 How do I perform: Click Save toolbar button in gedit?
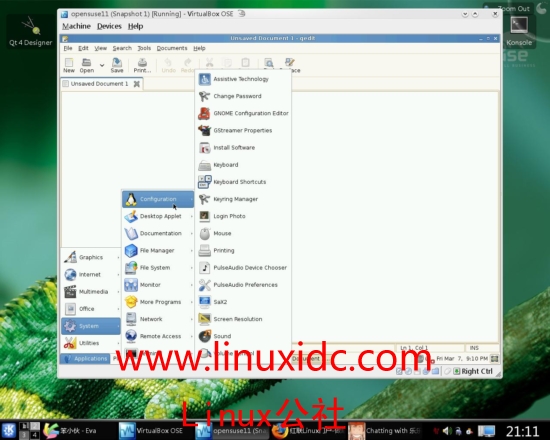click(117, 65)
